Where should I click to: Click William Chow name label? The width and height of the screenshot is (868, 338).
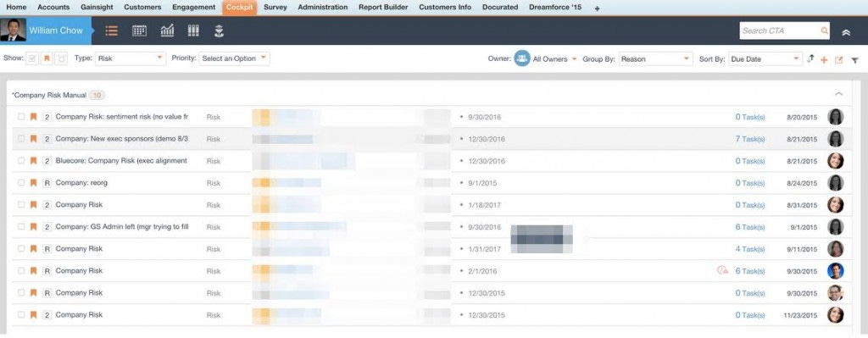[56, 30]
